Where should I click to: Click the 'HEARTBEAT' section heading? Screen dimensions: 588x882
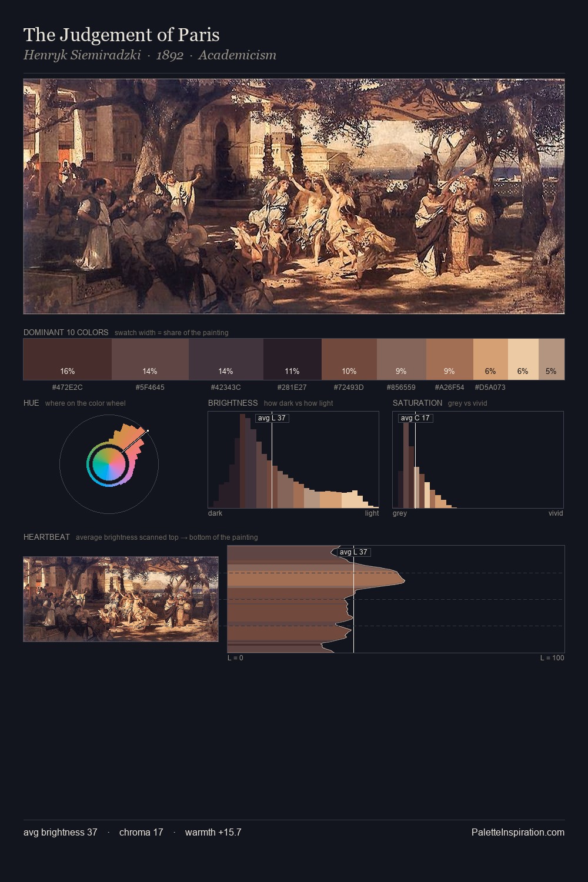pos(46,537)
